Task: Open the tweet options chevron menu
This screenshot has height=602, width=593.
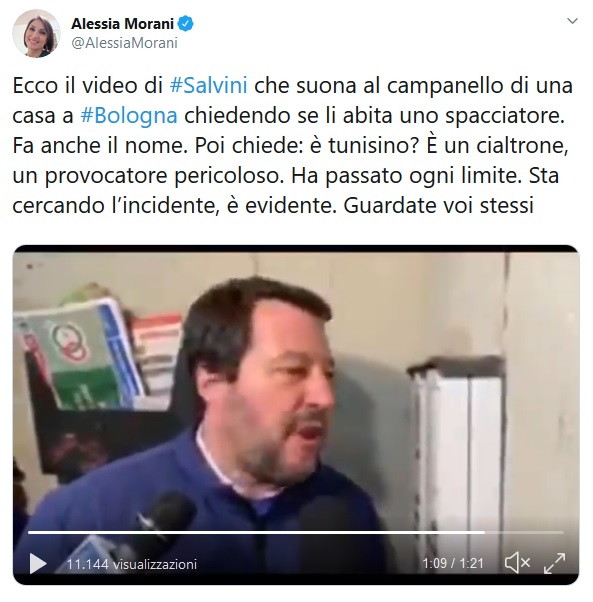Action: click(x=572, y=21)
